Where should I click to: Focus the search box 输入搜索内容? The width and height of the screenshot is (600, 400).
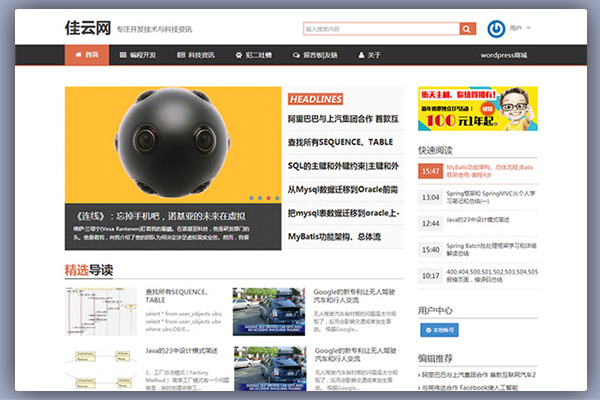click(x=382, y=29)
